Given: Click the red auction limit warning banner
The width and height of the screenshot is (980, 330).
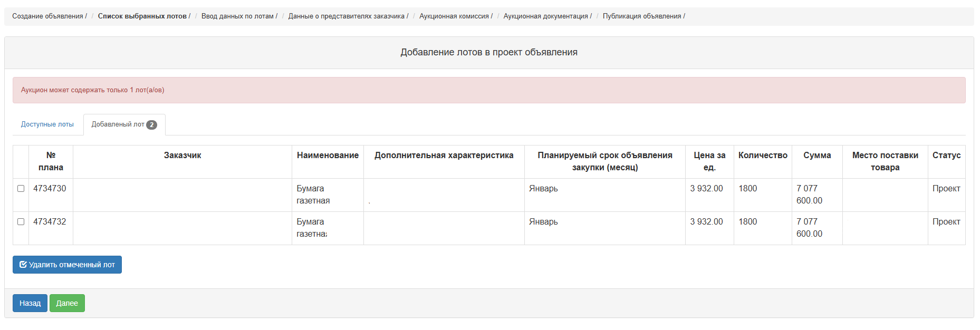Looking at the screenshot, I should 489,90.
